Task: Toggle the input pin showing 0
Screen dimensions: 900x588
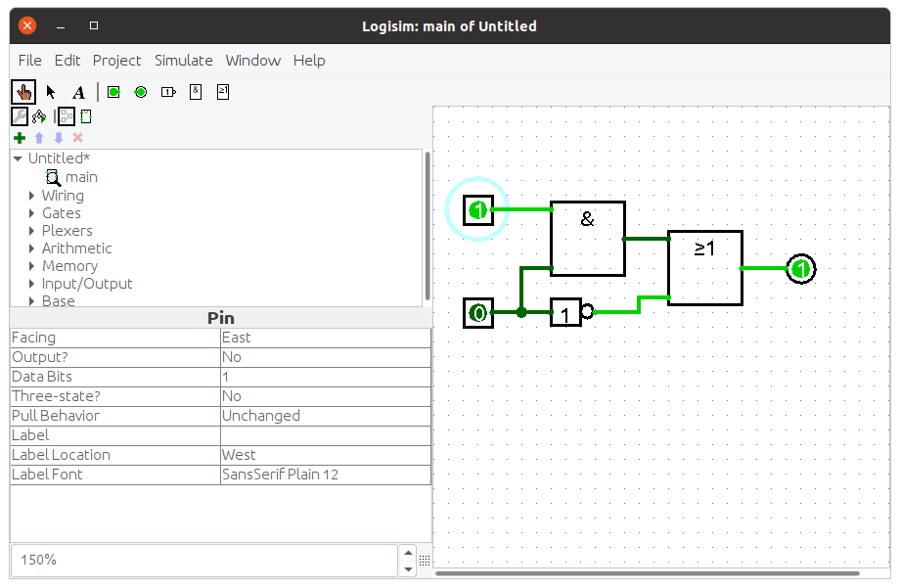Action: pyautogui.click(x=478, y=313)
